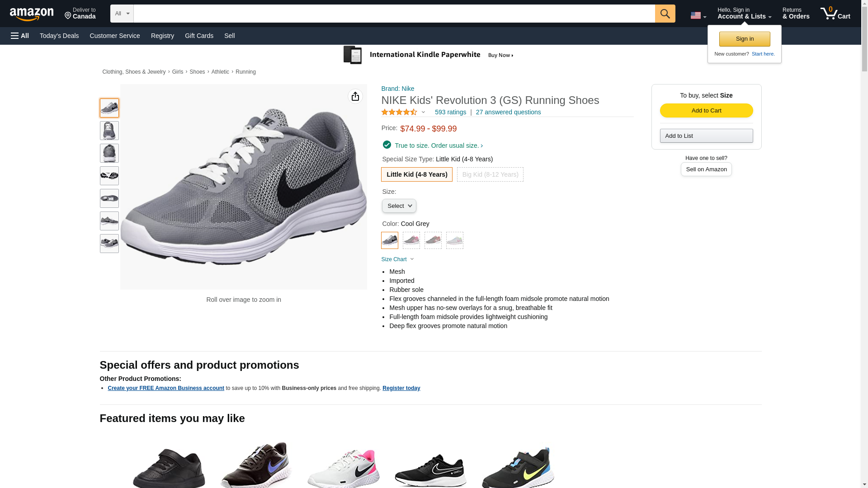Open the country flag language selector
The image size is (868, 488).
(698, 15)
